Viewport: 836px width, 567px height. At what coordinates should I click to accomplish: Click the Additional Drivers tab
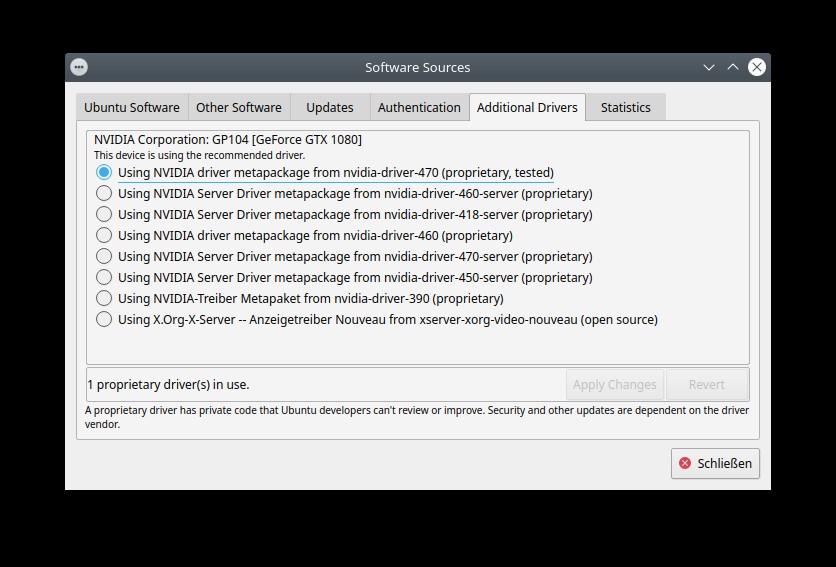coord(527,107)
